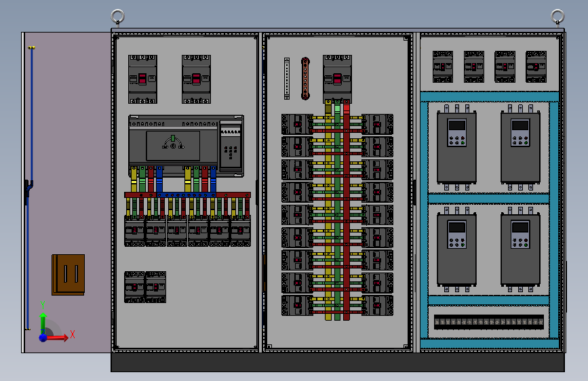Select the right breaker of the lower-left breaker pair
Screen dimensions: 588x381
point(155,287)
